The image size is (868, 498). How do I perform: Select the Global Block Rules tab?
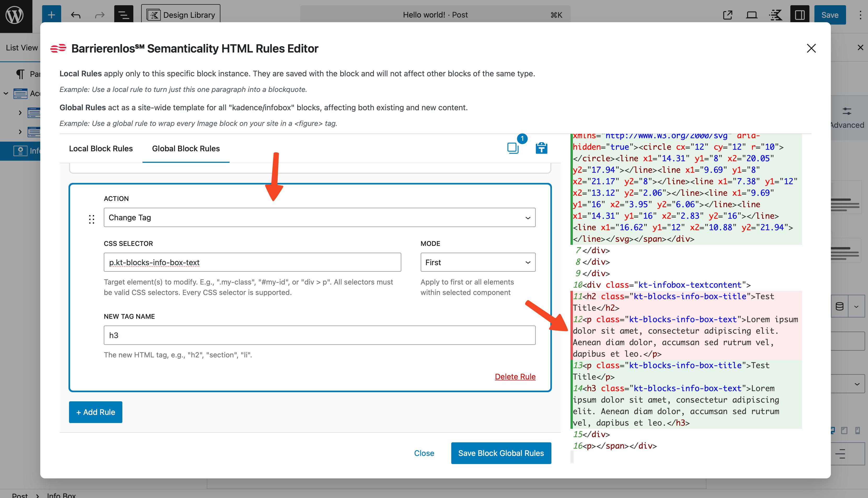pyautogui.click(x=186, y=148)
